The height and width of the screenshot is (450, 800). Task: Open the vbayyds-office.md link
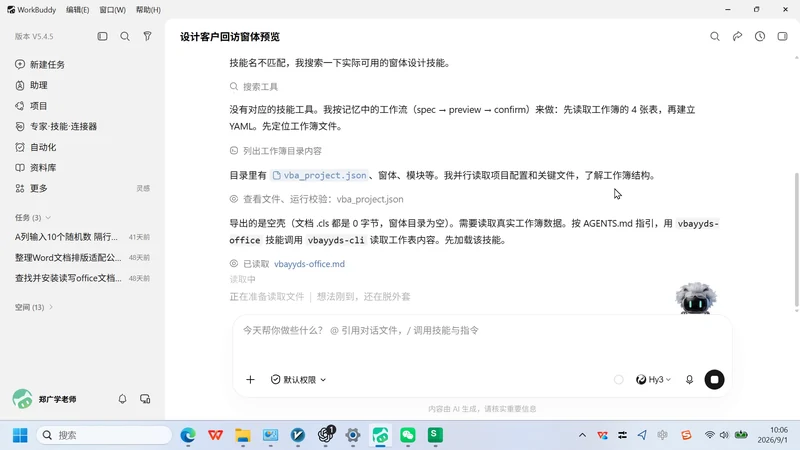click(309, 264)
